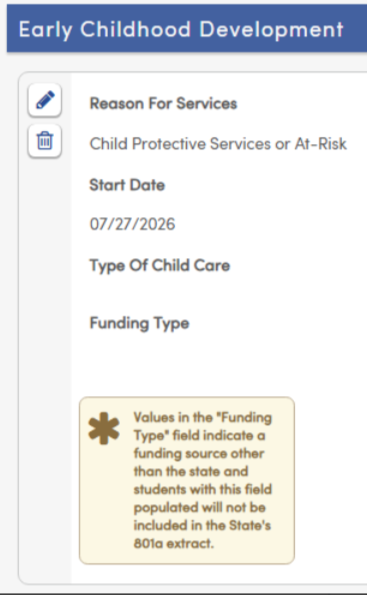Click the trash can delete icon

pos(45,141)
